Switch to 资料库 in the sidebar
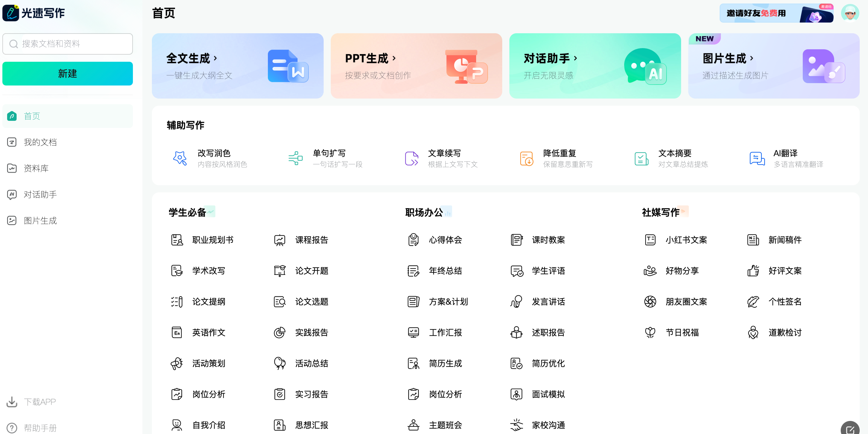868x434 pixels. point(36,168)
